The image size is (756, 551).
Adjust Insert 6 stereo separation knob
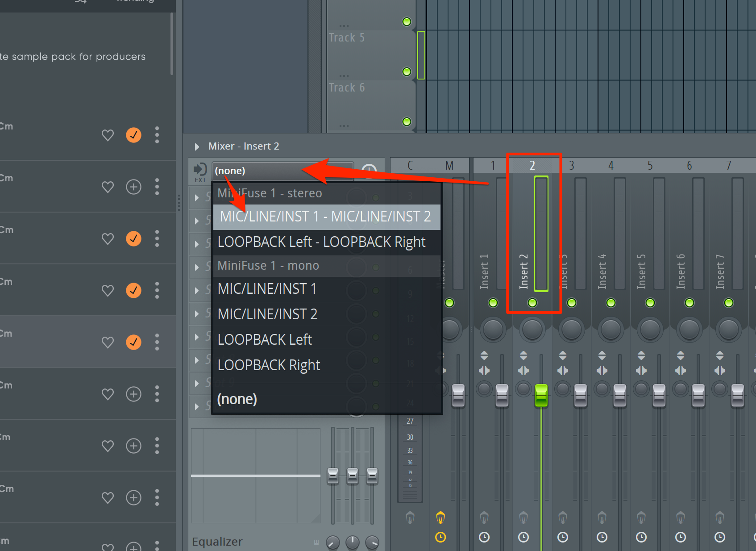tap(681, 389)
